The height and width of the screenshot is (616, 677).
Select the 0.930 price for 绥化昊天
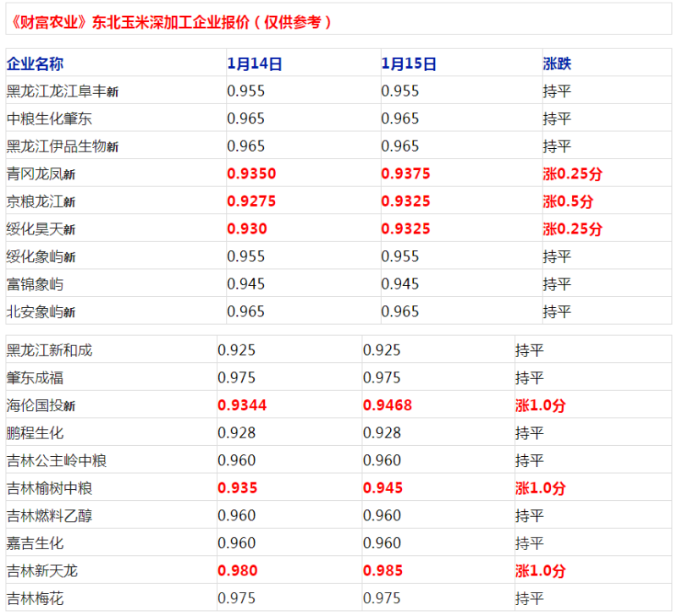[x=247, y=228]
